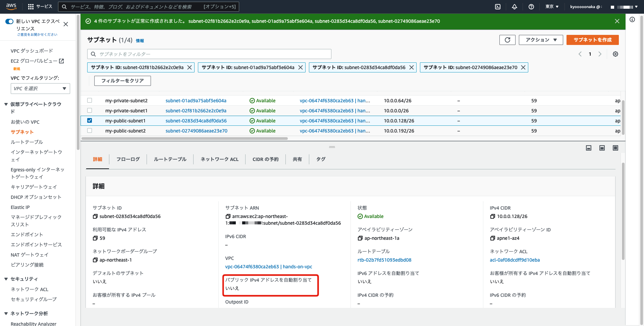Open network ACL acl-0af08dcdff9d10eba link
This screenshot has width=644, height=326.
tap(515, 260)
